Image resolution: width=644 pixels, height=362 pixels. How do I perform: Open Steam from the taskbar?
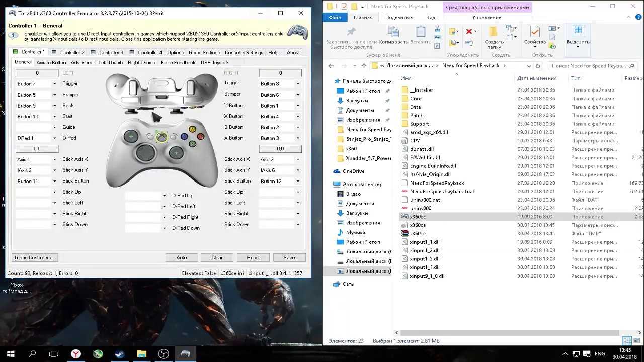119,354
